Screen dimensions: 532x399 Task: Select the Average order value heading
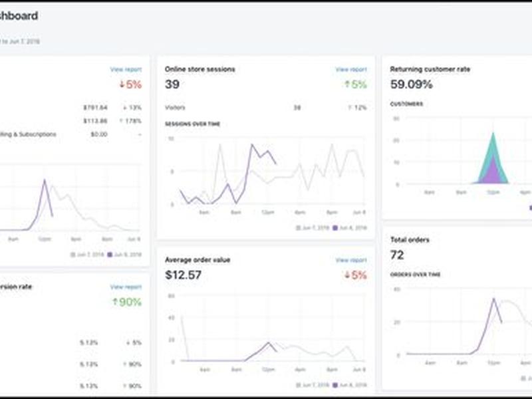point(198,260)
